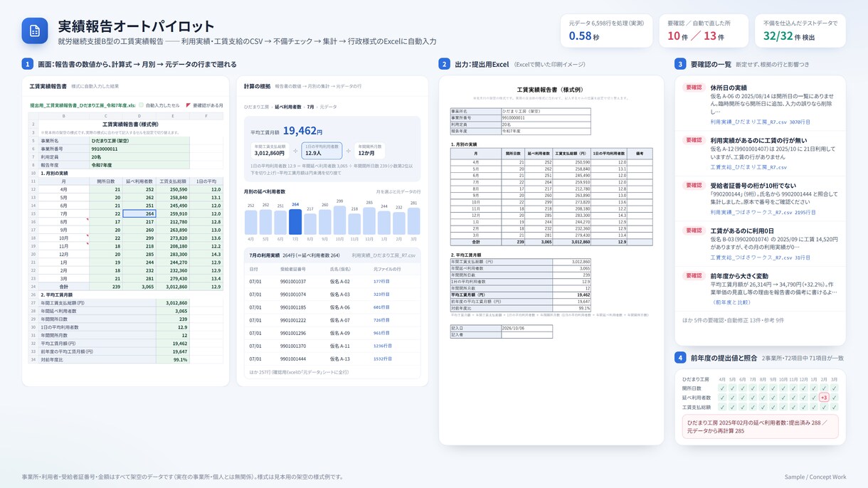Open the 前年度から大きく変動 review item

(760, 289)
